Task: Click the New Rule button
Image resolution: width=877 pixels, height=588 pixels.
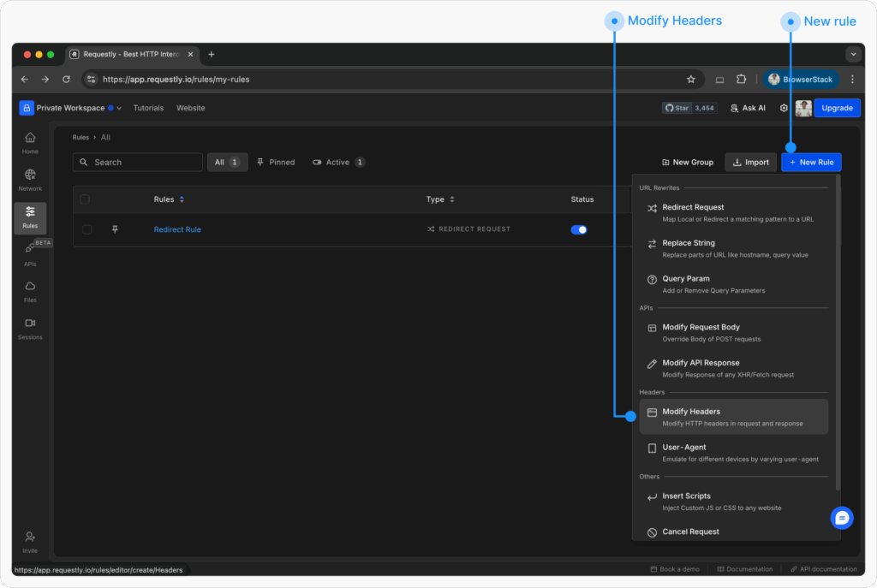Action: pyautogui.click(x=811, y=162)
